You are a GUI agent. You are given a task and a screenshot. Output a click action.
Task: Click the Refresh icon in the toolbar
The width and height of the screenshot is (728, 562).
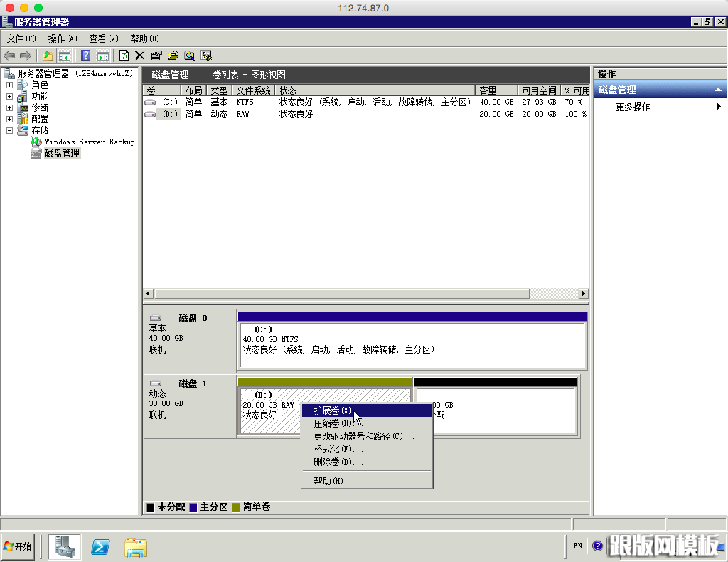(x=124, y=55)
